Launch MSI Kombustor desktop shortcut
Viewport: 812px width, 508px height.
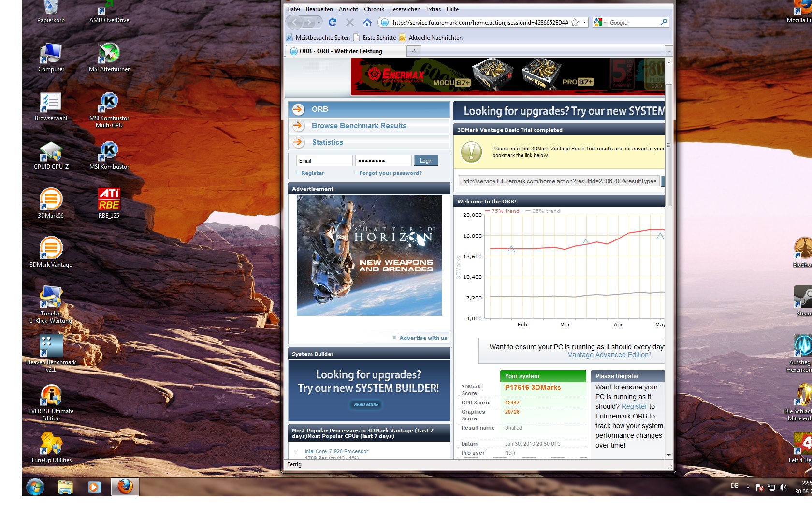(109, 156)
